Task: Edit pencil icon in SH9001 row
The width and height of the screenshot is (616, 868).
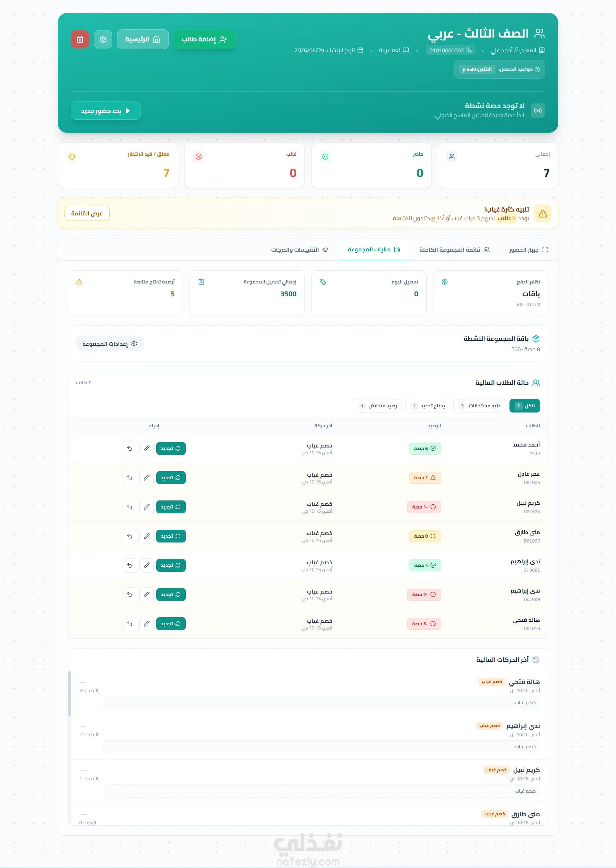Action: (x=146, y=566)
